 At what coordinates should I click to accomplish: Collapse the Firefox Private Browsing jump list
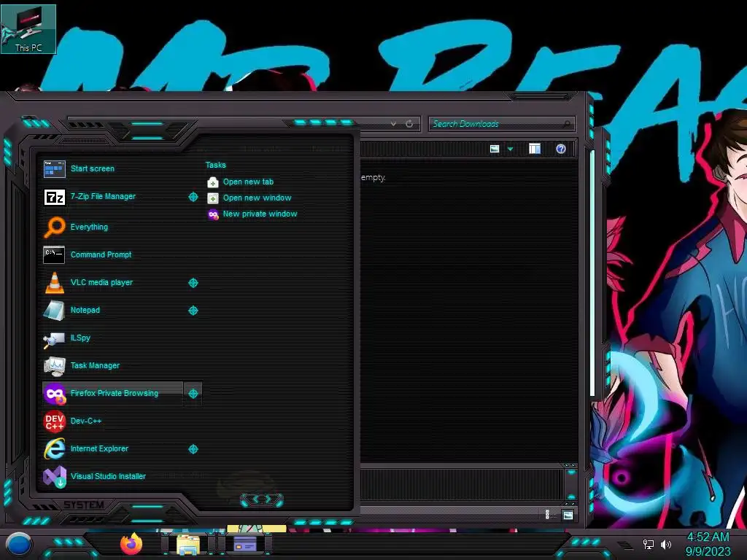tap(193, 393)
